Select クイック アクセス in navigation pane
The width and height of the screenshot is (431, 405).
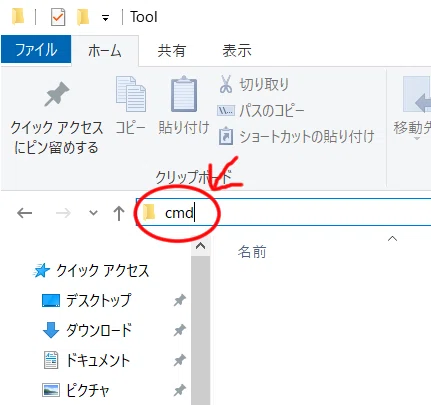point(103,271)
